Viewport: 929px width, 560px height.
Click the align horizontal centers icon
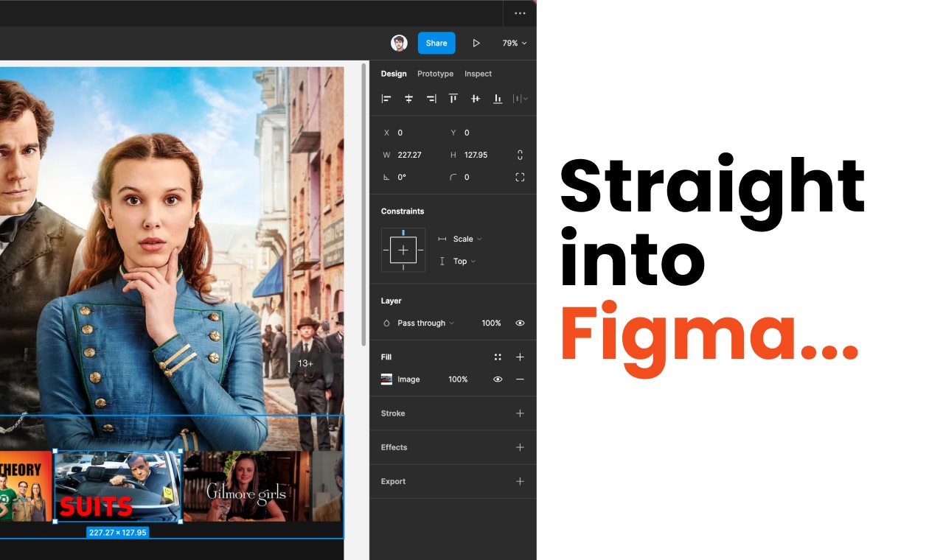point(408,98)
